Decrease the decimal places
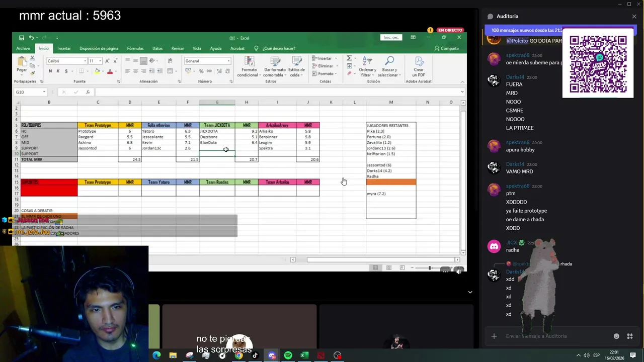 226,71
